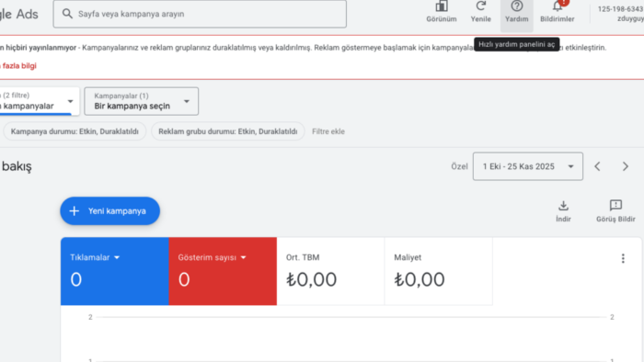Open the scorecard three-dot menu
The height and width of the screenshot is (362, 644).
click(623, 258)
